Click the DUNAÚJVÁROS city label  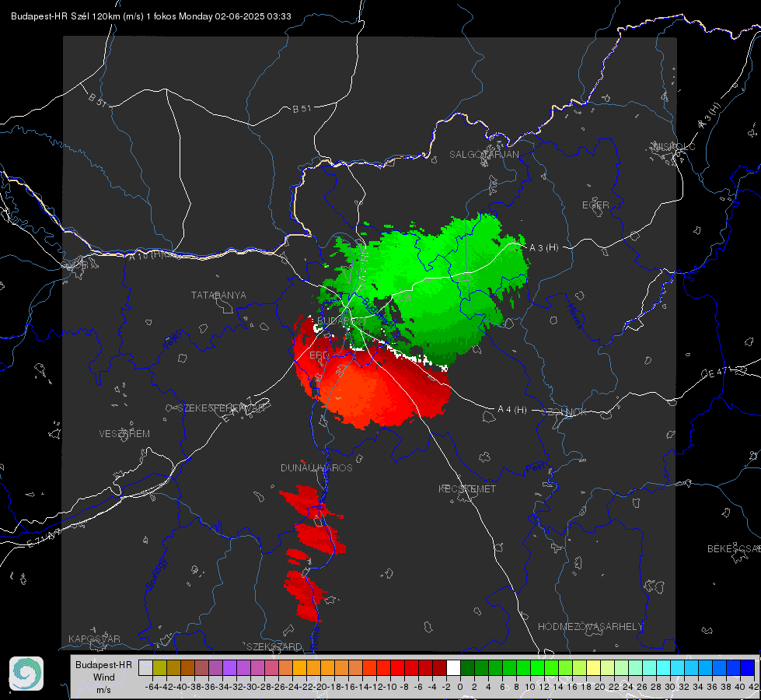pos(316,467)
